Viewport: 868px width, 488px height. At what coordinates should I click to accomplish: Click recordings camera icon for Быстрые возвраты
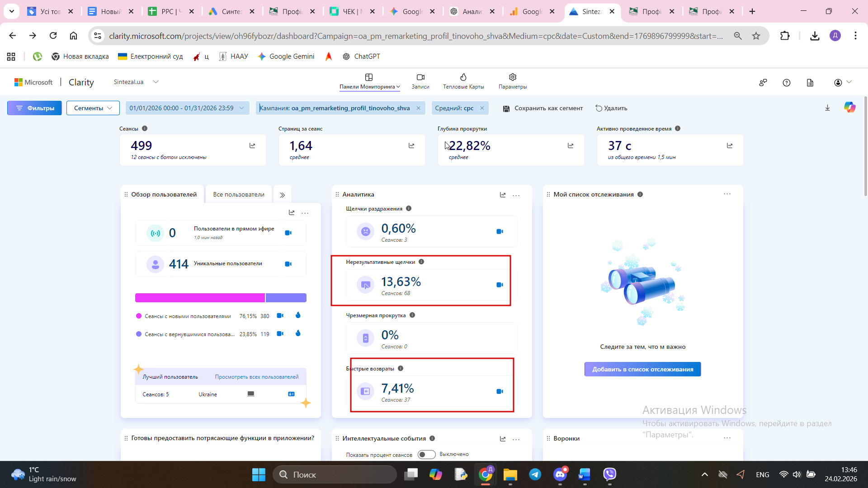[500, 391]
